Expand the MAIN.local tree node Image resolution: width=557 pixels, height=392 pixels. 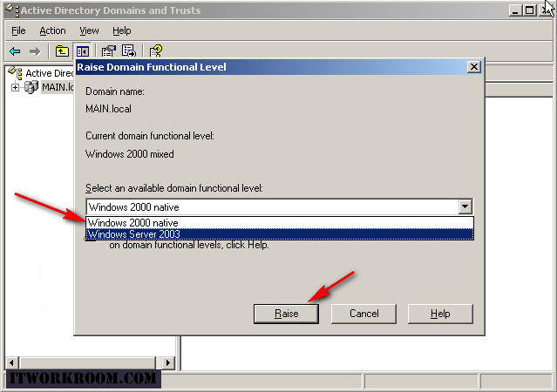(15, 87)
